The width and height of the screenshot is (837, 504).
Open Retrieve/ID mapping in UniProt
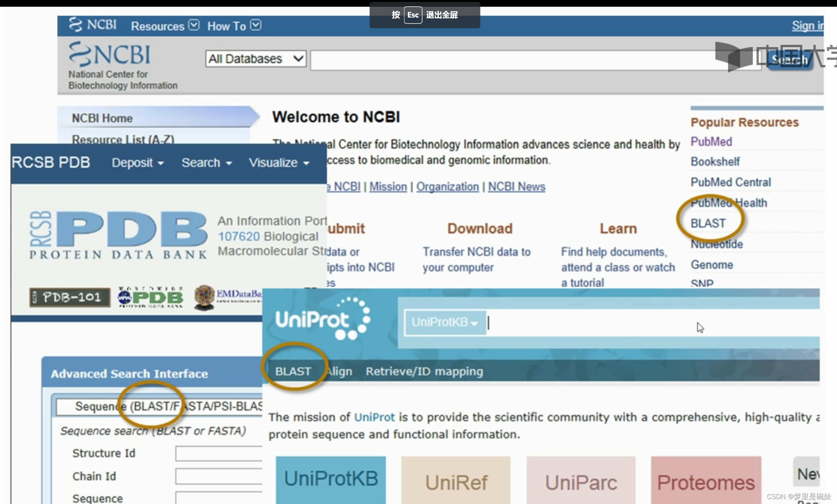click(424, 371)
